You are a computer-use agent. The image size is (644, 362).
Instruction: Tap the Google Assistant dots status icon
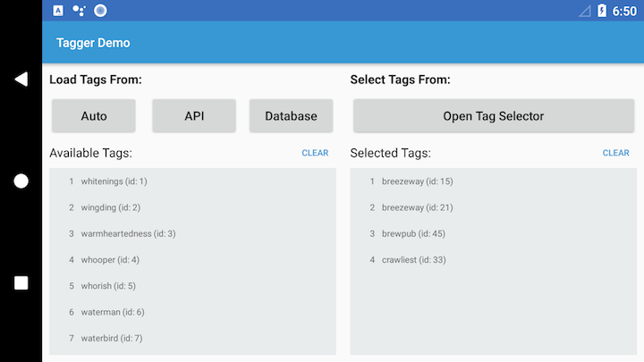[79, 11]
